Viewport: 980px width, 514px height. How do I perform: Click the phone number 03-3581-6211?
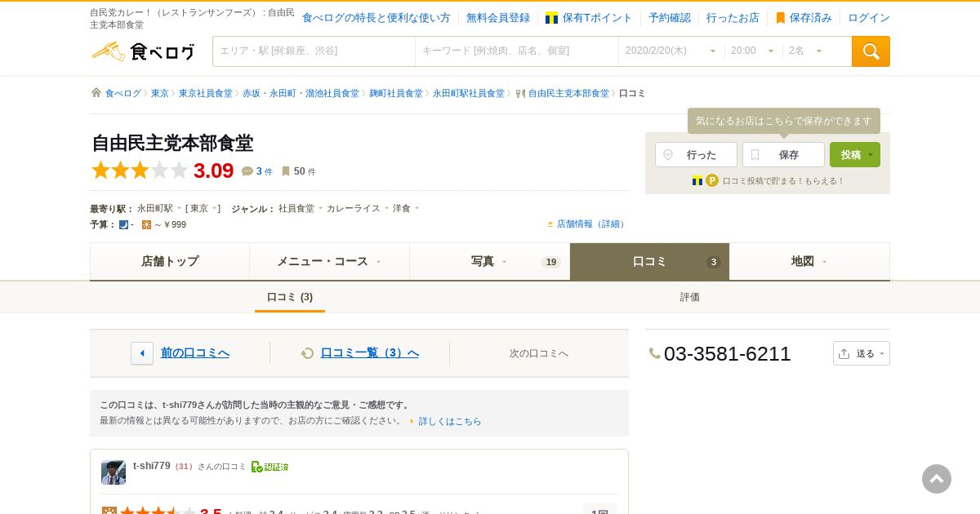click(728, 353)
